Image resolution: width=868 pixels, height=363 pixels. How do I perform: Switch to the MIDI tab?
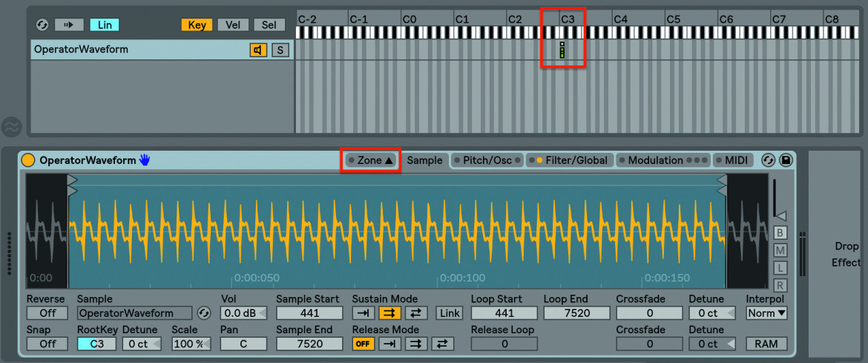pyautogui.click(x=733, y=161)
